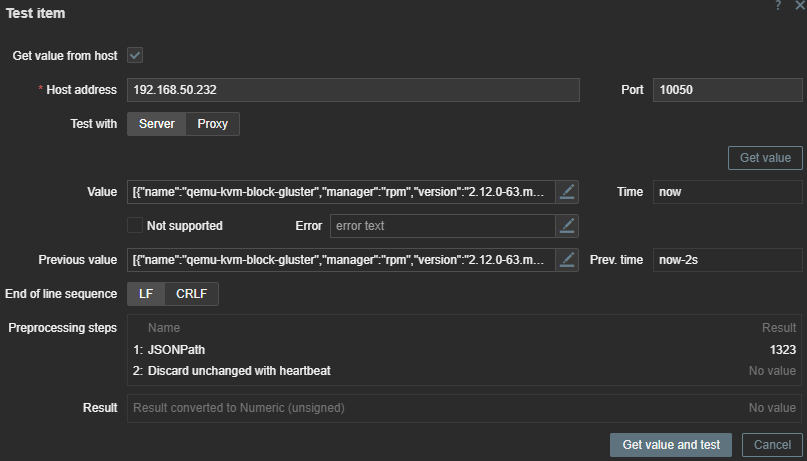Focus the Host address input field
Image resolution: width=807 pixels, height=461 pixels.
point(353,90)
